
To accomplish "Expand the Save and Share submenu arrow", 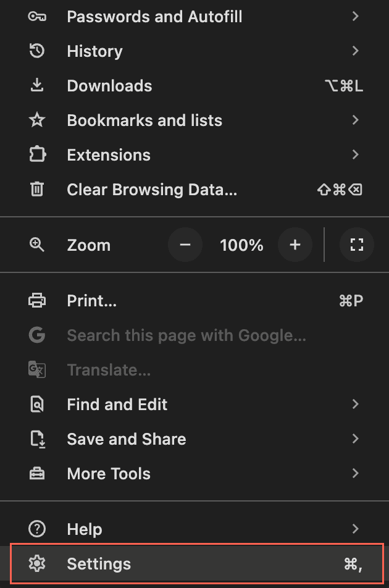I will [x=355, y=439].
